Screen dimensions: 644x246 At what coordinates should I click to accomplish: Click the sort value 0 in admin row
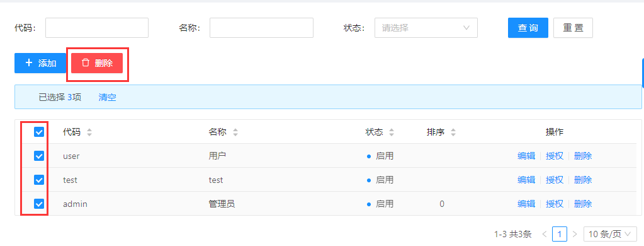(442, 204)
